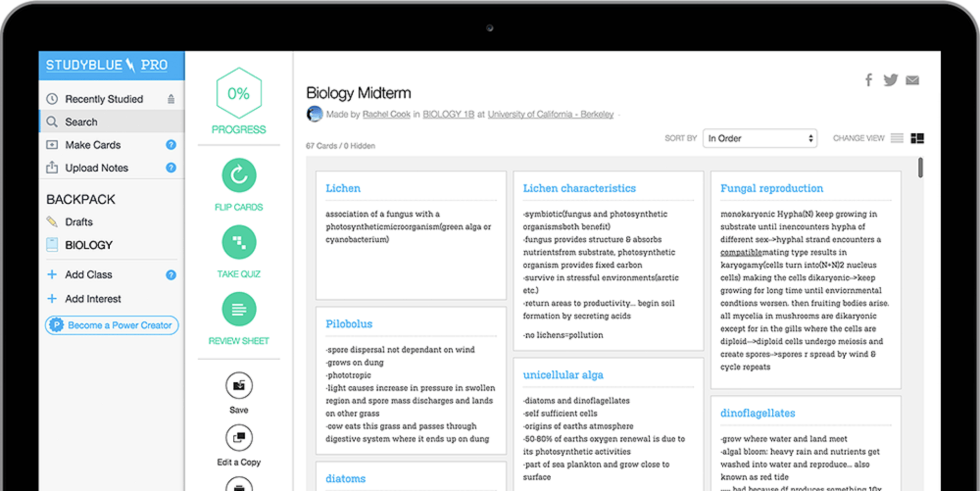Click the Drafts pencil icon

[x=52, y=222]
